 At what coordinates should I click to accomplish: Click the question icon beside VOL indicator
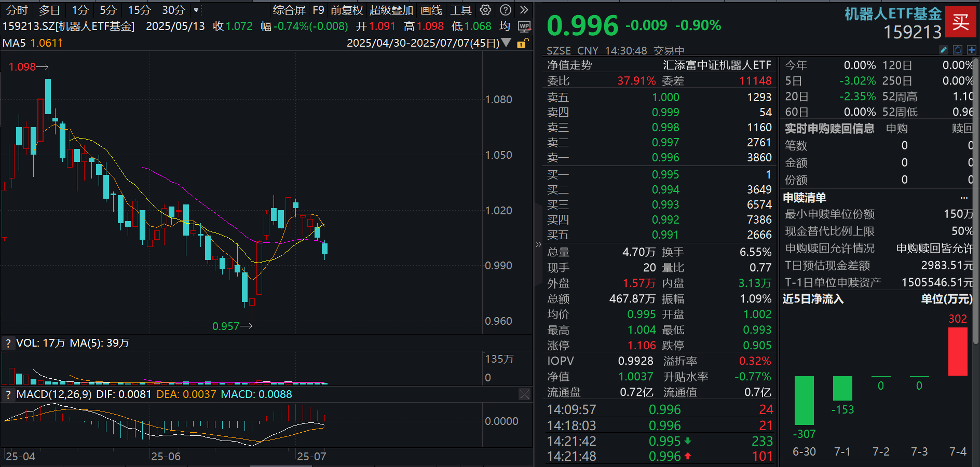coord(8,343)
